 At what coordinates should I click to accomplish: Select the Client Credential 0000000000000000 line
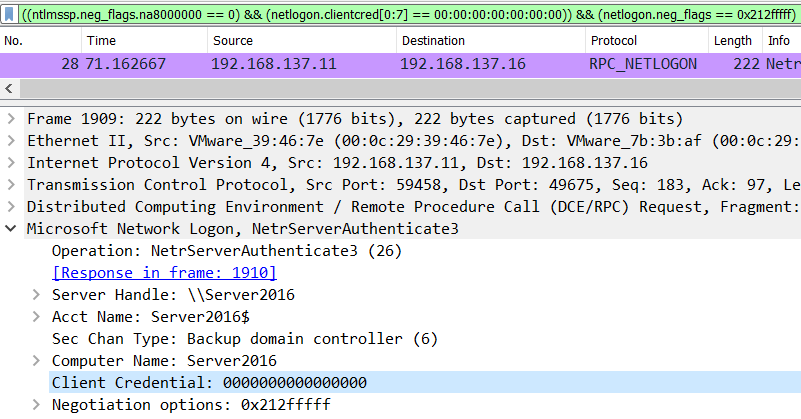(425, 383)
